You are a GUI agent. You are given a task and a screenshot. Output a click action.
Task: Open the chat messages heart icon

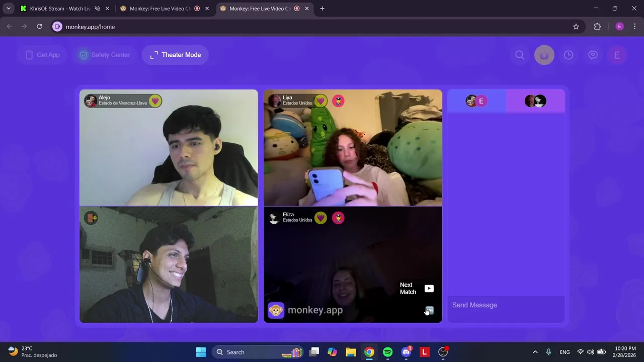pyautogui.click(x=593, y=55)
